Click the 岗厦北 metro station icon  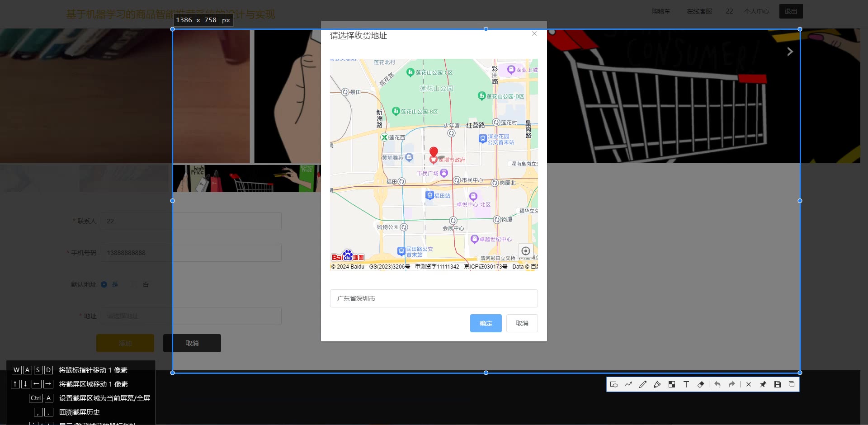pos(495,183)
